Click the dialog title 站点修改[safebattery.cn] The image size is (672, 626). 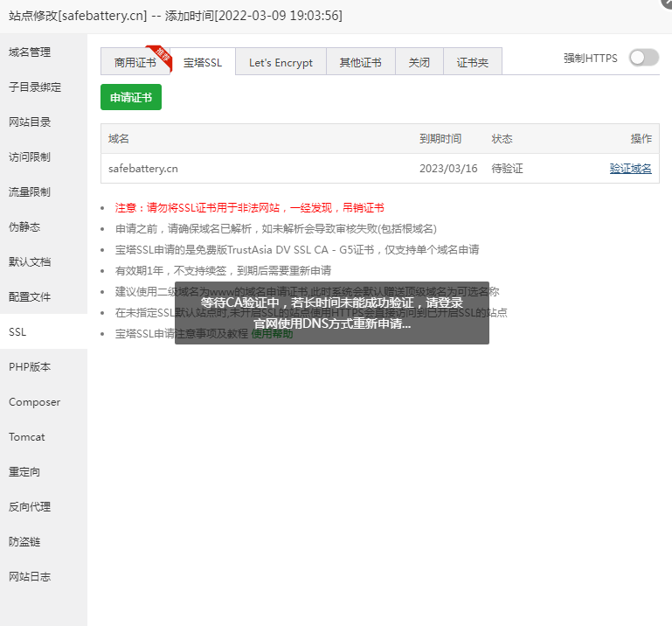176,16
